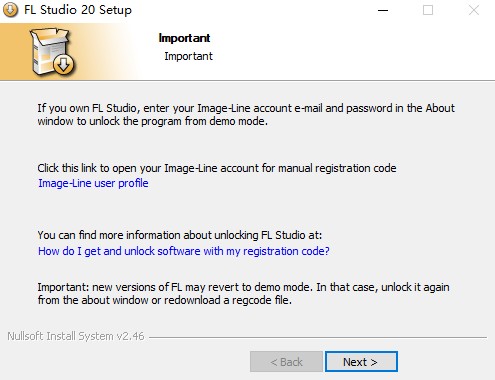The image size is (495, 380).
Task: Click the 'Click this link to open' text line
Action: coord(217,168)
